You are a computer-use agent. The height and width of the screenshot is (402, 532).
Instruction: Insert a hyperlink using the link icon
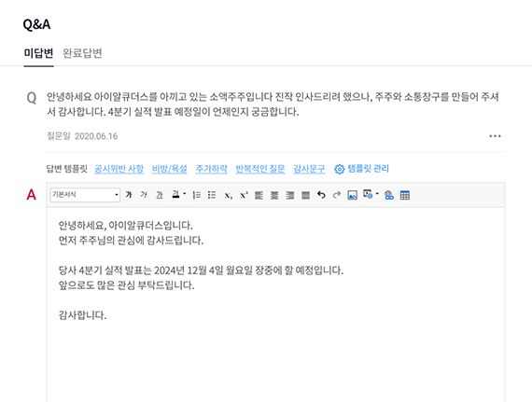(x=389, y=195)
